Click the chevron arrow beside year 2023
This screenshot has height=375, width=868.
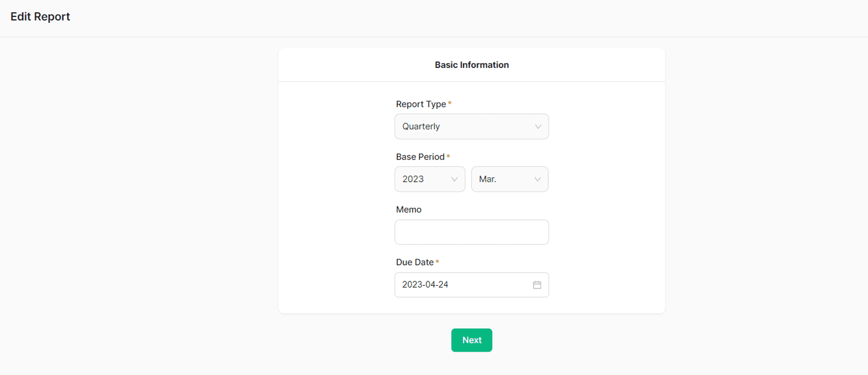pyautogui.click(x=454, y=179)
